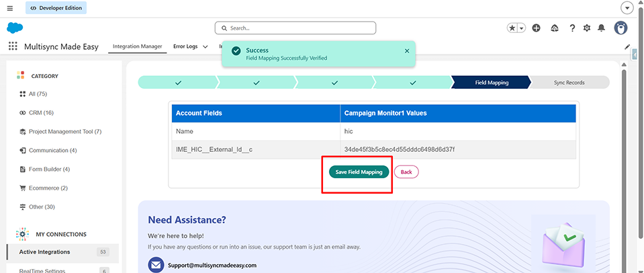Open the hamburger menu at top left
This screenshot has height=273, width=644.
[x=10, y=8]
